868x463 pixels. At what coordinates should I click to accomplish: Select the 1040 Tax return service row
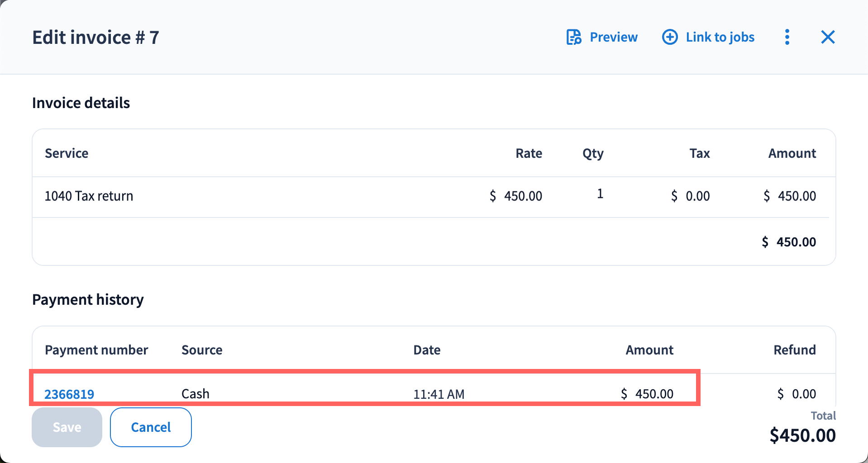[89, 196]
